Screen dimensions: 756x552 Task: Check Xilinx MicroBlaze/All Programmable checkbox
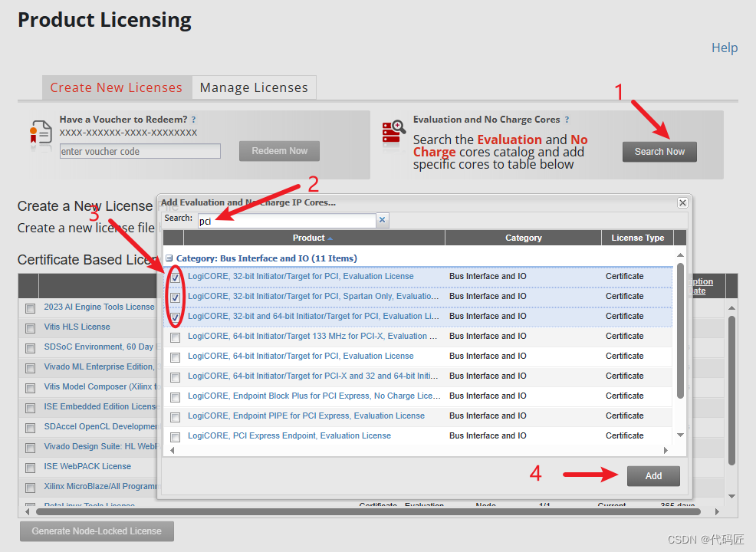(x=31, y=488)
